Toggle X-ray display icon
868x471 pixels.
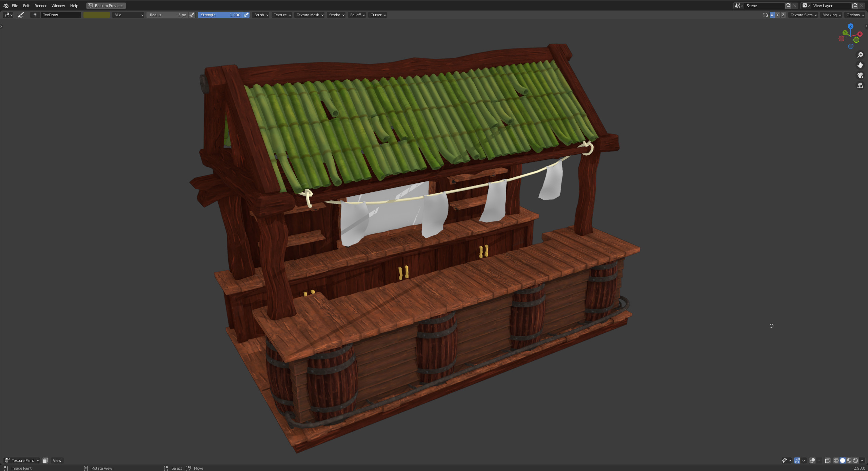(828, 460)
